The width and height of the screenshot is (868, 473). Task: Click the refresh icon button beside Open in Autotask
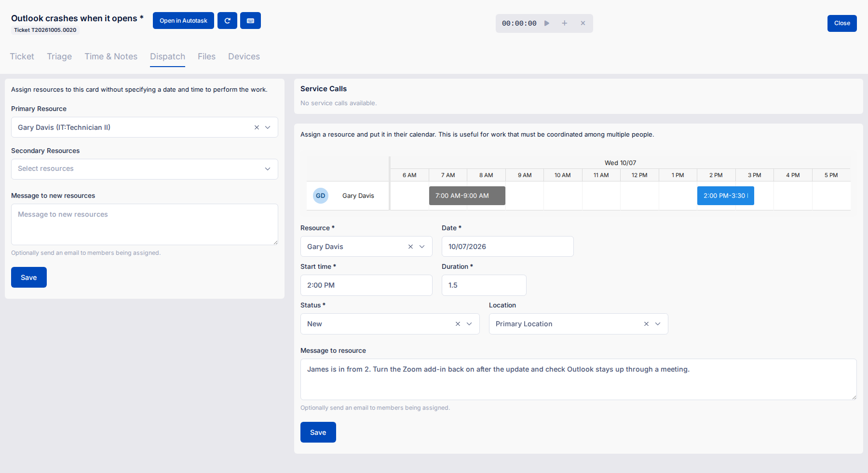pos(227,21)
